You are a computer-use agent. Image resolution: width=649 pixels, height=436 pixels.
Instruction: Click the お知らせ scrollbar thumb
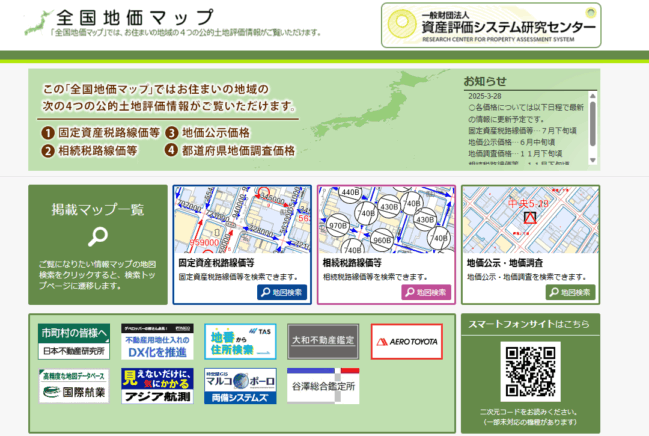[593, 124]
